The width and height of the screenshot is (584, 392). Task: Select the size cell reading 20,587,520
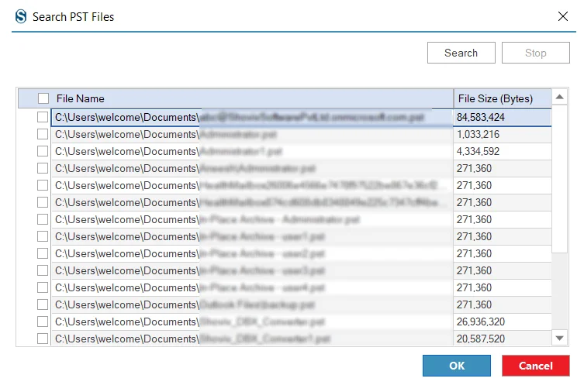pos(502,339)
